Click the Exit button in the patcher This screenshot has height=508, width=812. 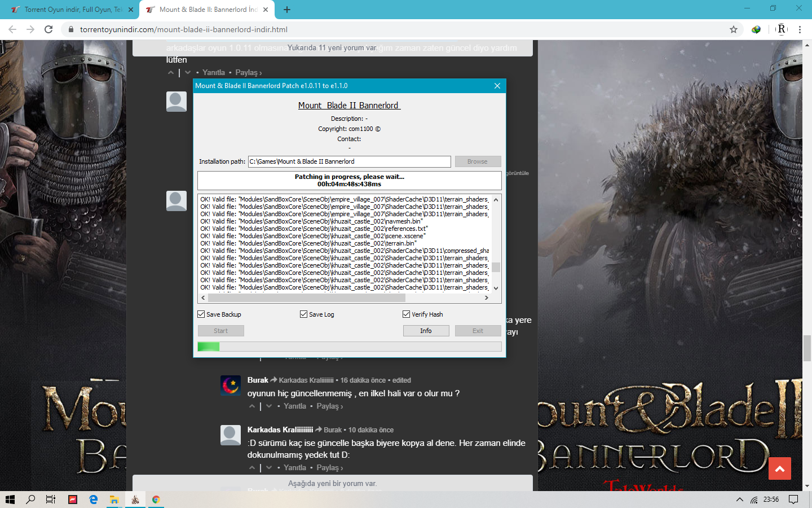click(x=478, y=331)
